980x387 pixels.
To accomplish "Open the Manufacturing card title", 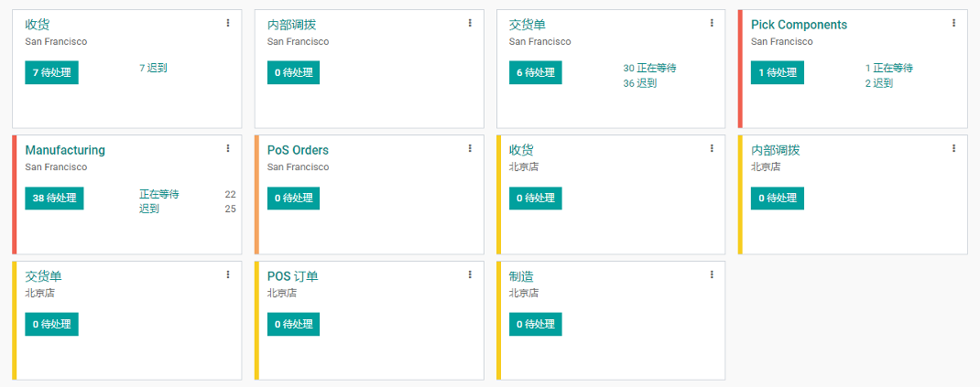I will tap(65, 150).
